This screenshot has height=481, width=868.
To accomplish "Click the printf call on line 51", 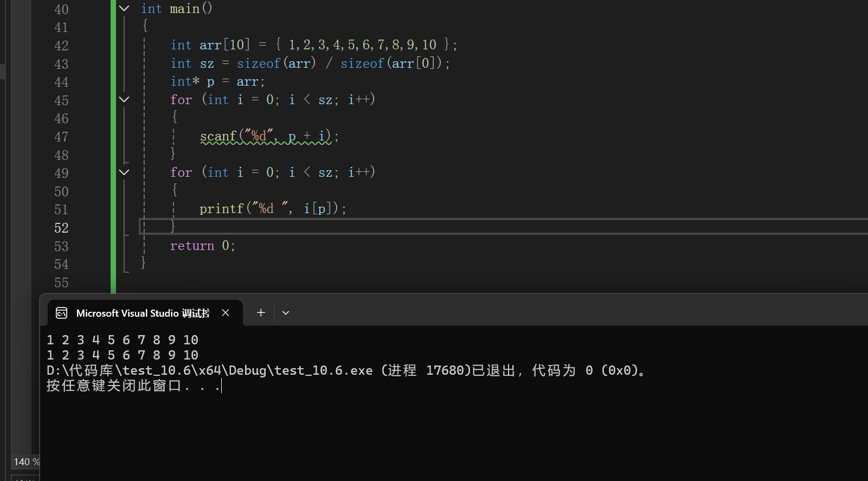I will coord(273,209).
